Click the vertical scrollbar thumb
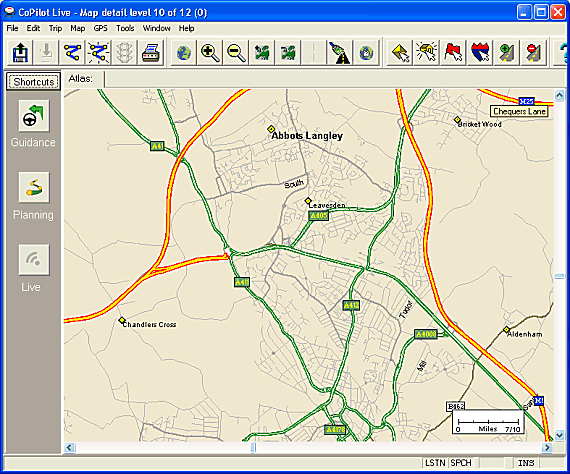This screenshot has width=570, height=474. point(559,276)
